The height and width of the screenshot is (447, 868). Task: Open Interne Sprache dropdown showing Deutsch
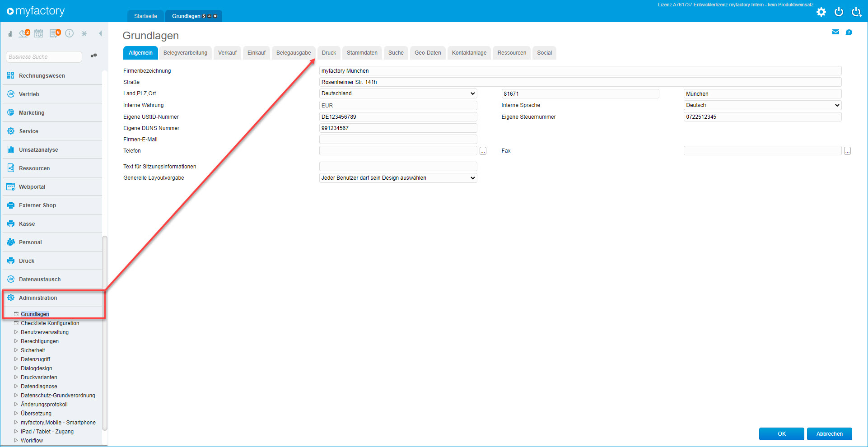(x=762, y=105)
